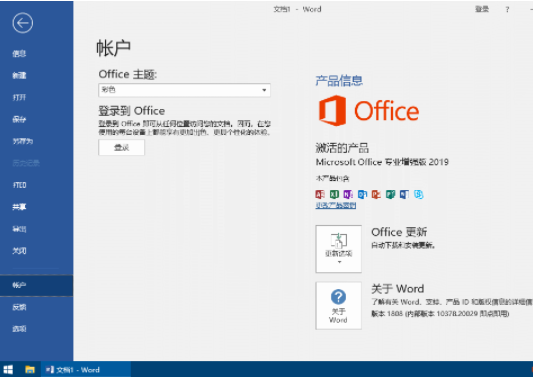Image resolution: width=533 pixels, height=377 pixels.
Task: Open the Windows Start button
Action: (x=8, y=370)
